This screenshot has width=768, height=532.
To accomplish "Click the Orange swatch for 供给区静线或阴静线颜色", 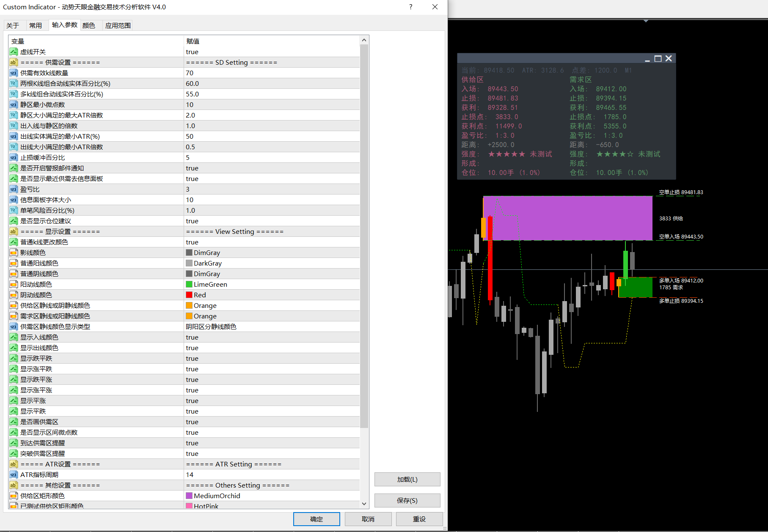I will (189, 305).
